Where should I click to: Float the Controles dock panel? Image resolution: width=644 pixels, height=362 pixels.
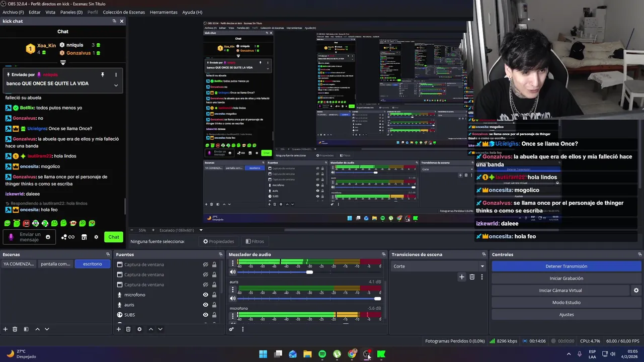(x=640, y=254)
